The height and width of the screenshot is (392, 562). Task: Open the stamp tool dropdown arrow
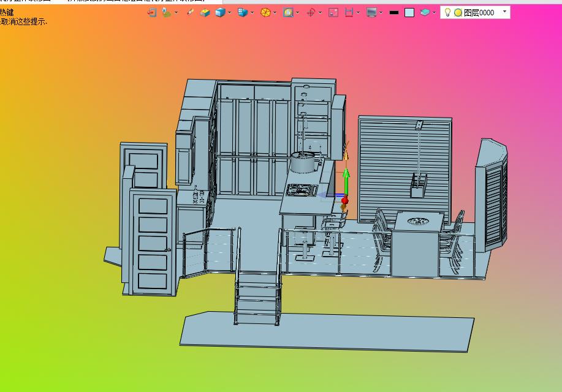tap(177, 12)
